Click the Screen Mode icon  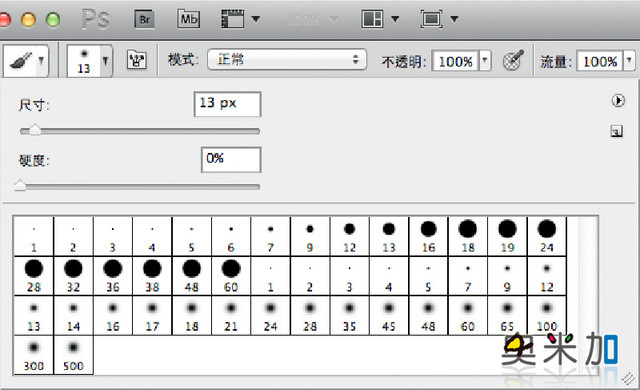pos(431,19)
